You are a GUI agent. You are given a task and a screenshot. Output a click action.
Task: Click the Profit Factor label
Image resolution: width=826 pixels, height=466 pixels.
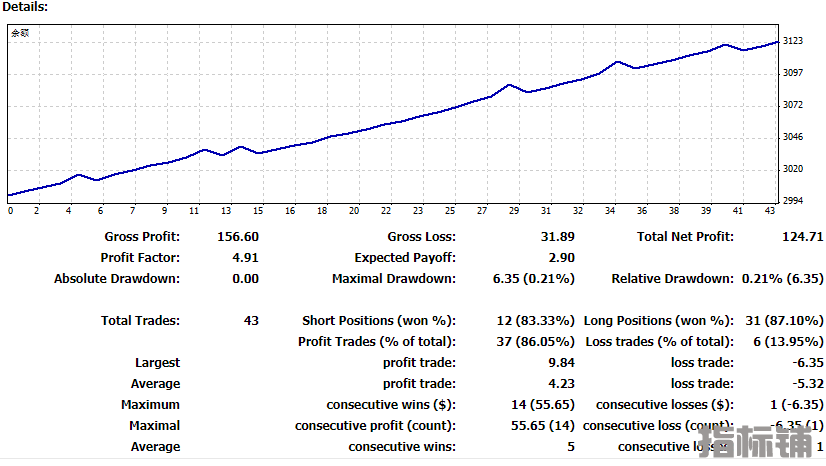pos(140,258)
